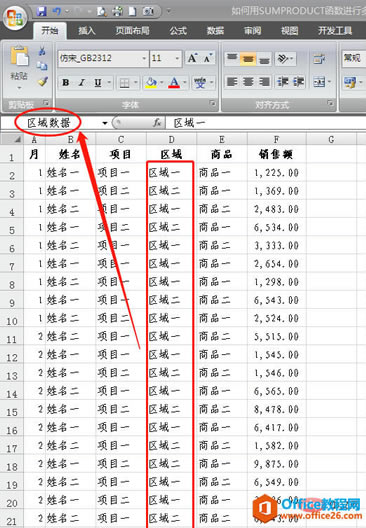Apply the yellow fill color bucket
Screen dimensions: 366x528
pyautogui.click(x=151, y=82)
